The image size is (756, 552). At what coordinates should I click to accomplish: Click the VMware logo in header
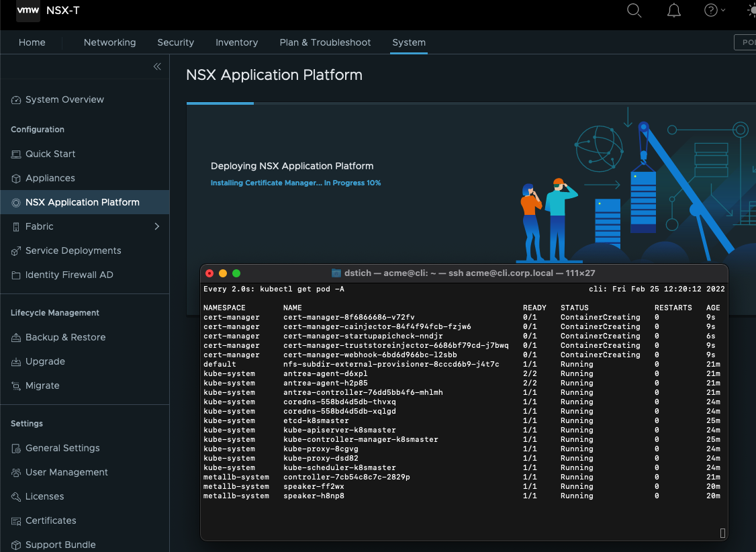point(28,10)
